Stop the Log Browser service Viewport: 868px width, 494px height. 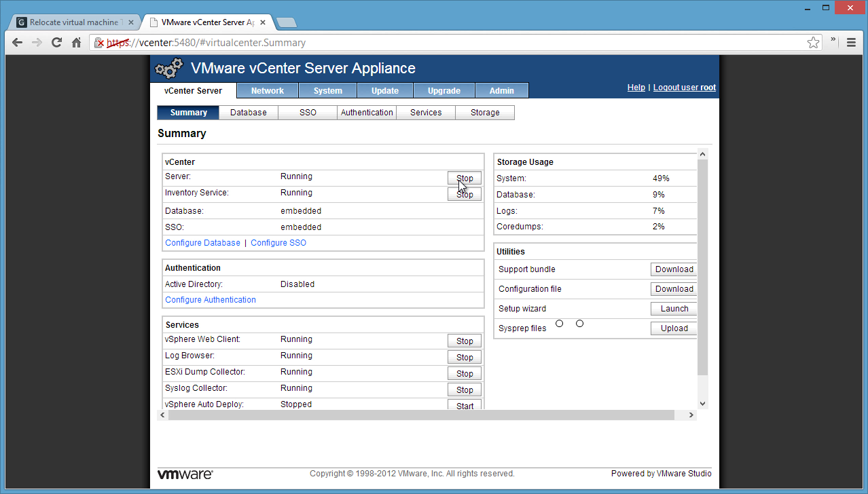click(465, 358)
